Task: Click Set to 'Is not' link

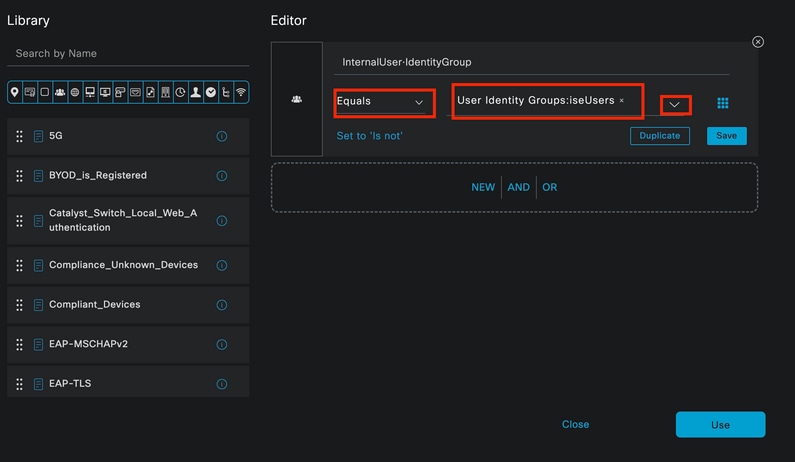Action: click(x=370, y=136)
